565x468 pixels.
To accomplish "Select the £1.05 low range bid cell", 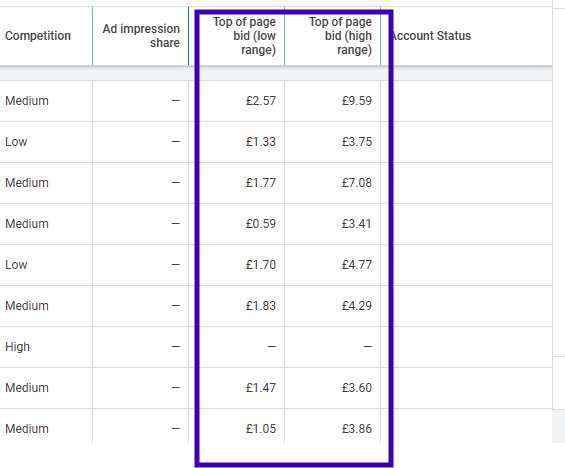I will [261, 429].
